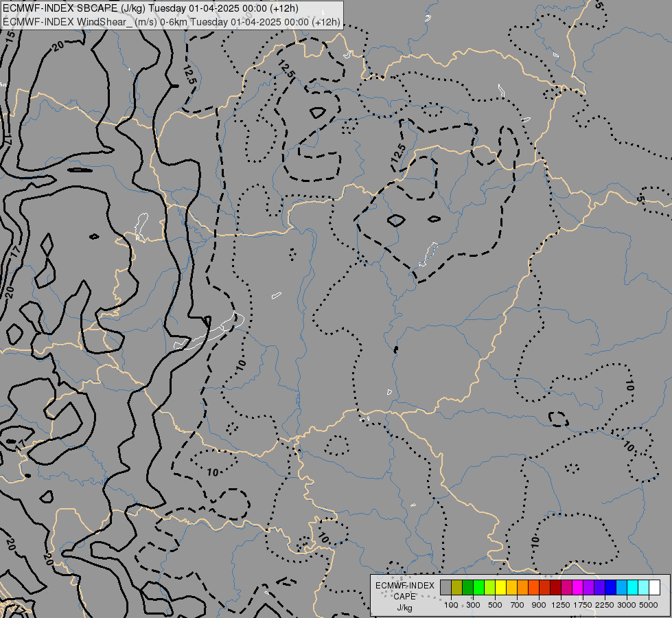
Task: Click the legend value '5000'
Action: coord(649,605)
